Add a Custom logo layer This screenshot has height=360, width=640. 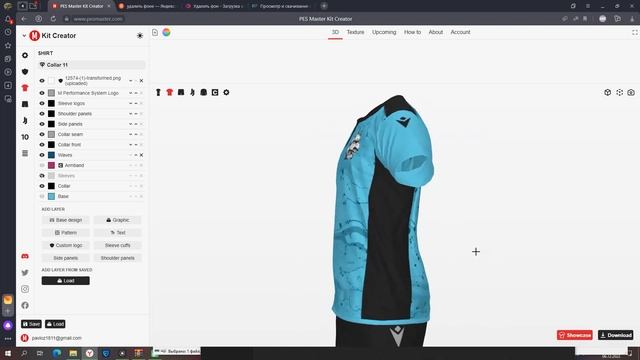click(x=66, y=245)
